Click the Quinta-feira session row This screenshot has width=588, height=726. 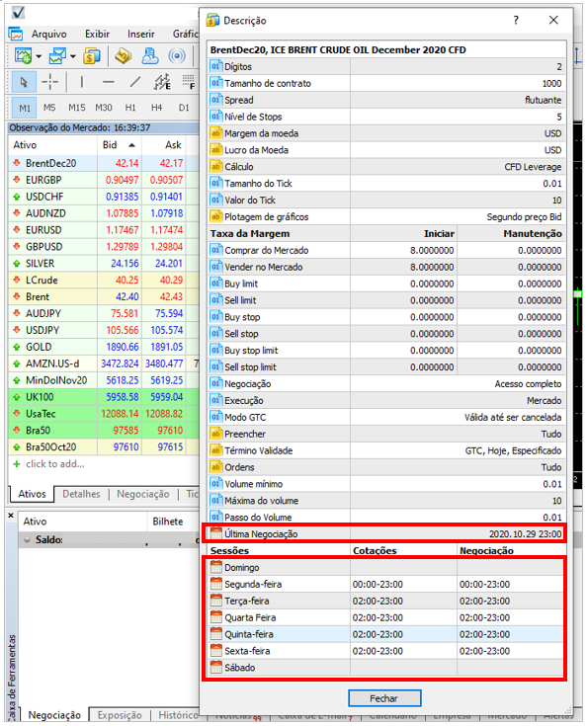pyautogui.click(x=387, y=634)
